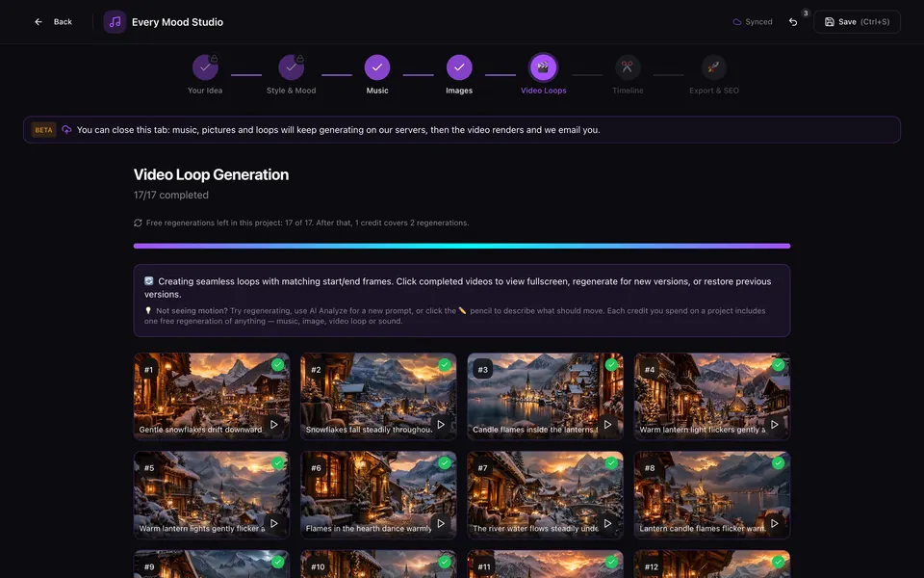Image resolution: width=924 pixels, height=578 pixels.
Task: Click the Back button
Action: (53, 22)
